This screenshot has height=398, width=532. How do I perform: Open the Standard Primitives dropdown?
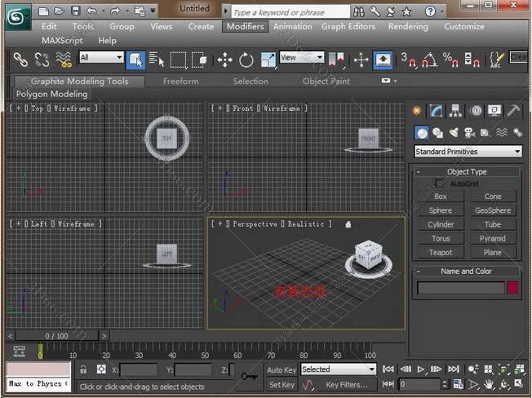(468, 152)
